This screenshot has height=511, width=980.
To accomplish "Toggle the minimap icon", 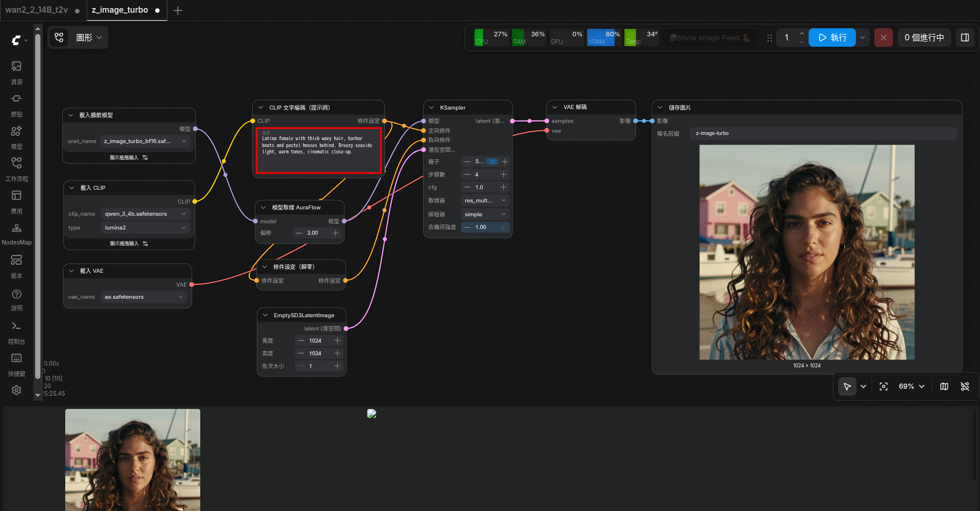I will [x=944, y=386].
